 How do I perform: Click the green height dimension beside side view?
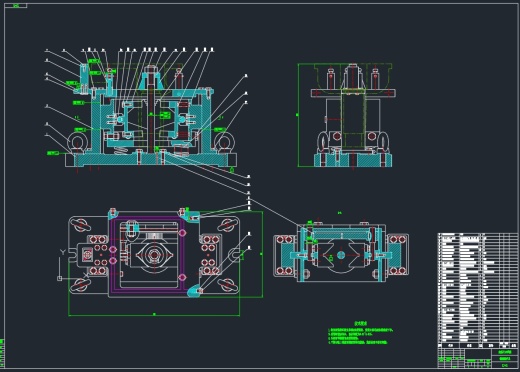click(298, 115)
